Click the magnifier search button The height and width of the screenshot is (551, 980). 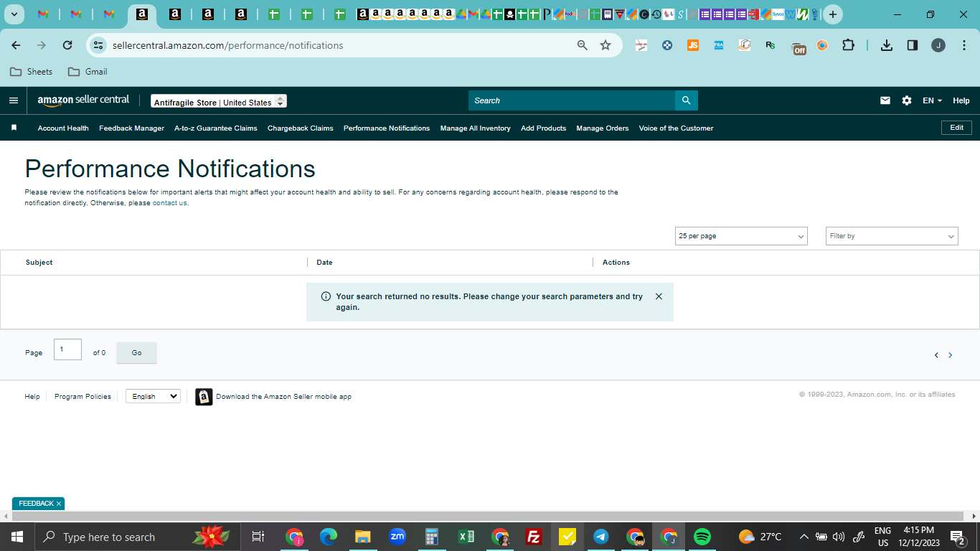click(x=687, y=100)
